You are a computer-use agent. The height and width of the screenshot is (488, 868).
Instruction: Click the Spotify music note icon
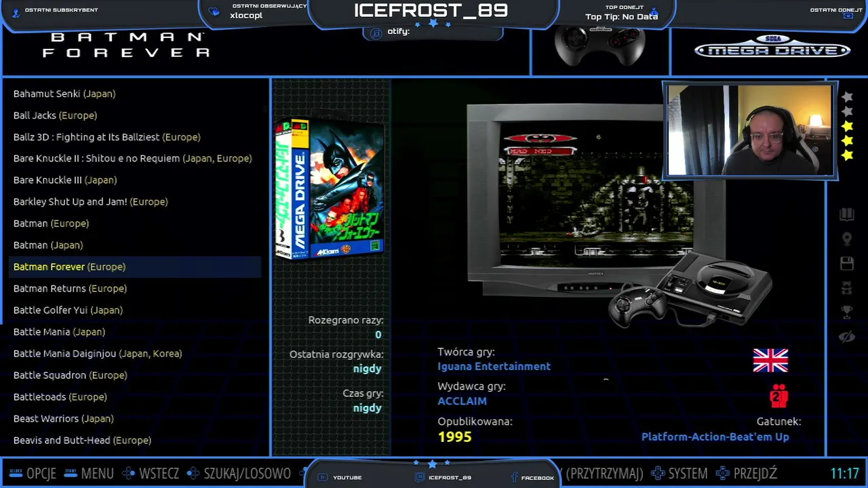(x=376, y=33)
